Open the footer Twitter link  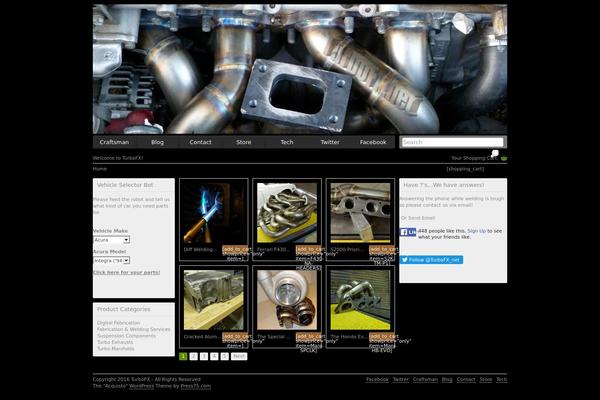click(x=401, y=379)
